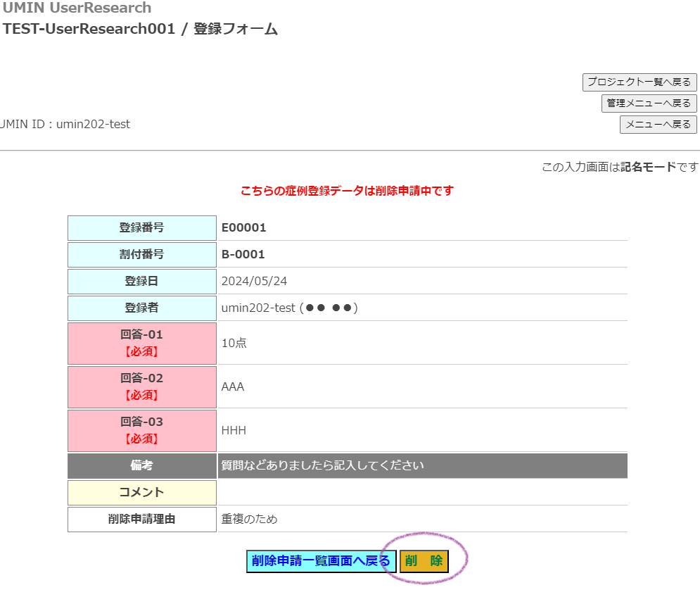The image size is (700, 597).
Task: Click the メニューへ戻る button
Action: (658, 125)
